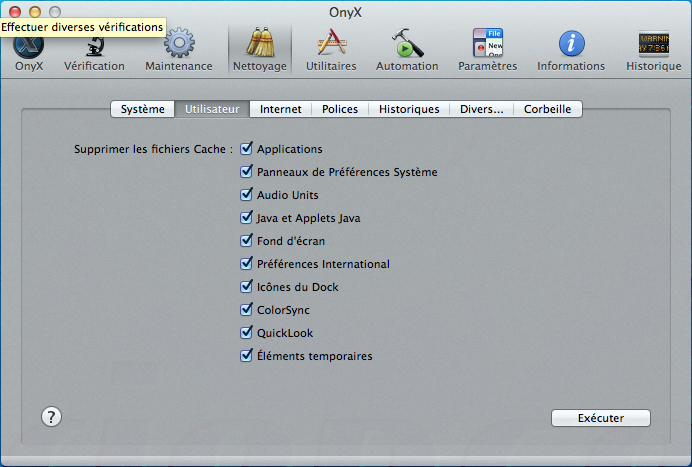This screenshot has height=467, width=692.
Task: Click the OnyX window title text
Action: click(346, 12)
